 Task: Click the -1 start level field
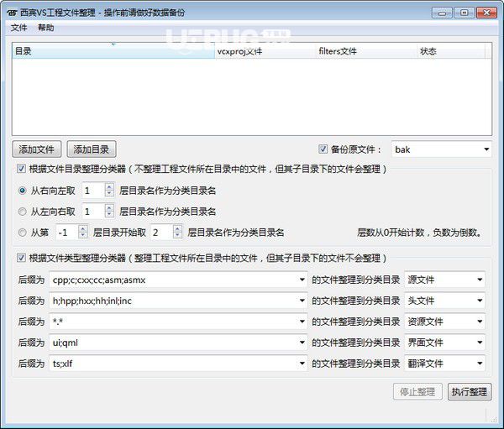pos(67,233)
